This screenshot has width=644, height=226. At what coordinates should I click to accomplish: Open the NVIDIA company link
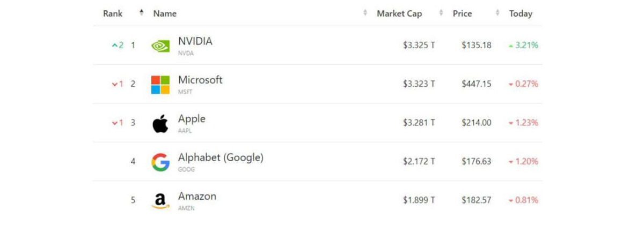click(x=195, y=41)
